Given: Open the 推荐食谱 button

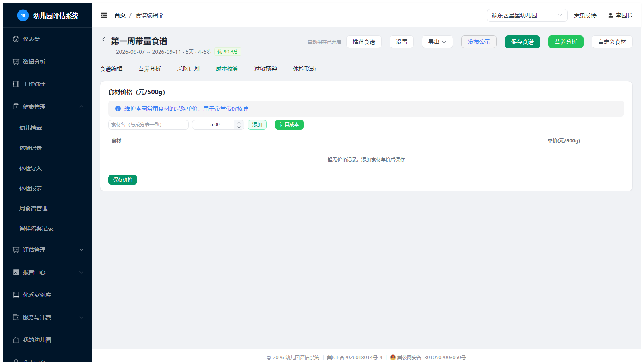Looking at the screenshot, I should [x=364, y=42].
